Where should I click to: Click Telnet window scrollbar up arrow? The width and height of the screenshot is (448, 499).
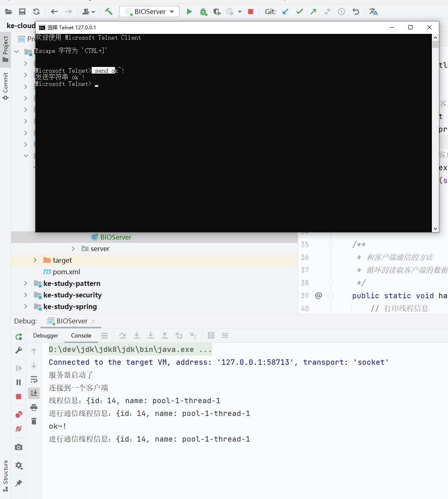click(x=435, y=38)
